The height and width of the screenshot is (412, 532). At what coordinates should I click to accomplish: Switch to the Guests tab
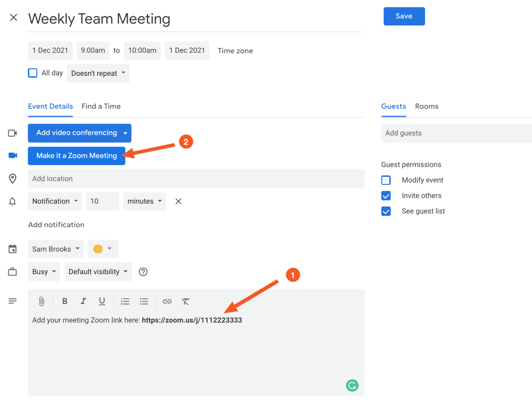point(394,106)
